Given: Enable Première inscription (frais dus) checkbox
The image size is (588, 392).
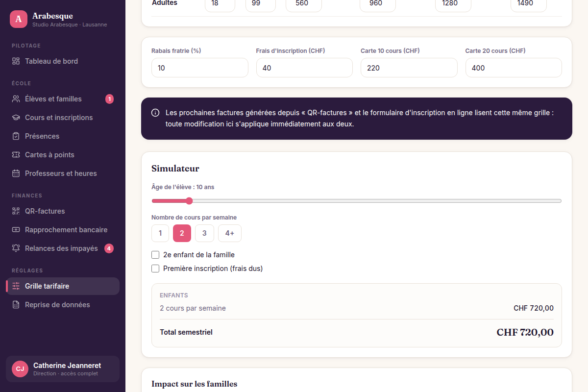Looking at the screenshot, I should click(155, 269).
